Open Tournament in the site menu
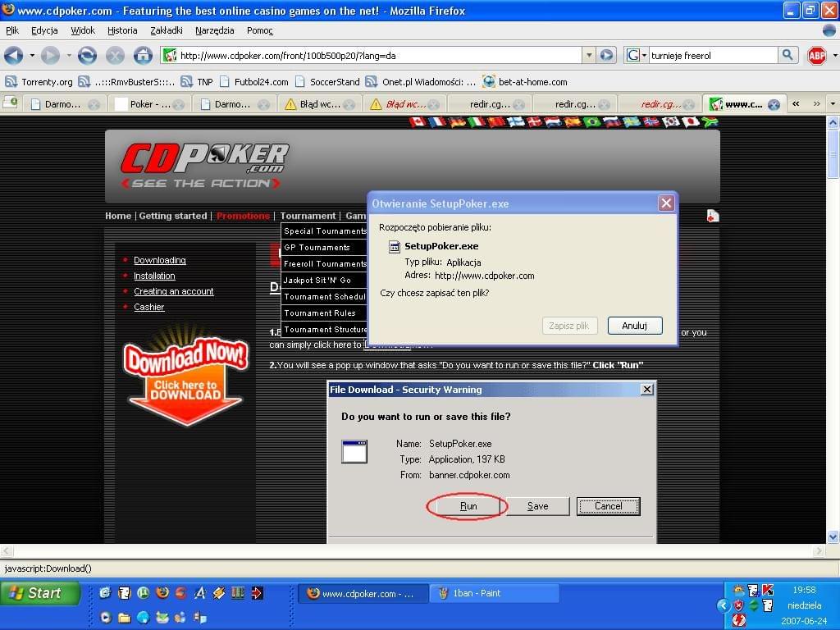Screen dimensions: 840x630 coord(308,216)
